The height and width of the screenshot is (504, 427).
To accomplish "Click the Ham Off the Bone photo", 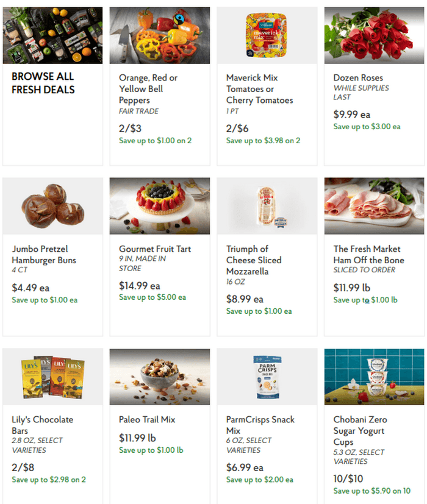I will pyautogui.click(x=374, y=206).
